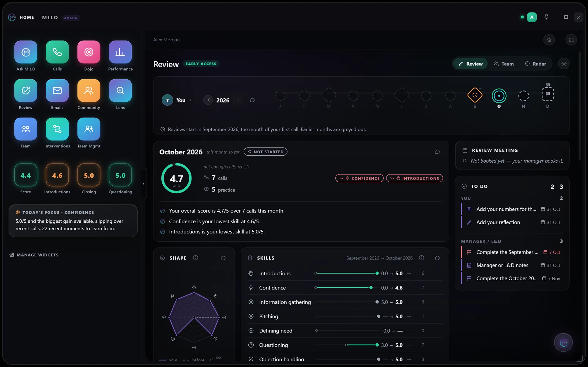This screenshot has width=588, height=367.
Task: Click the user avatar A badge
Action: click(x=532, y=17)
